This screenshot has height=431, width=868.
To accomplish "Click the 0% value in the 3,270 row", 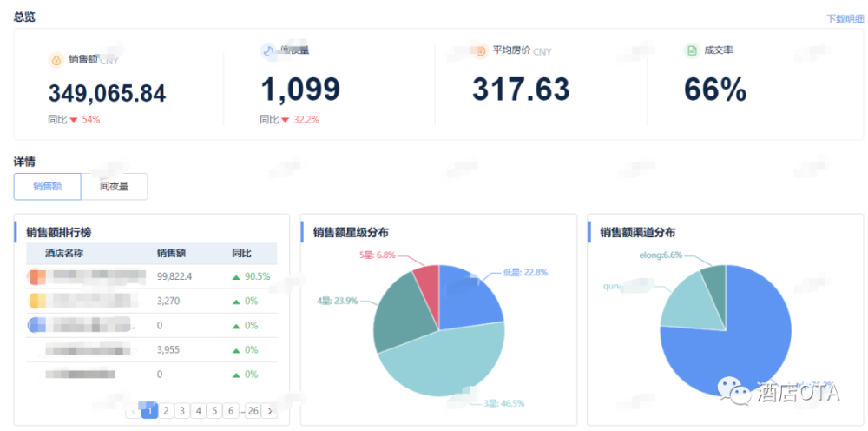I will (252, 301).
